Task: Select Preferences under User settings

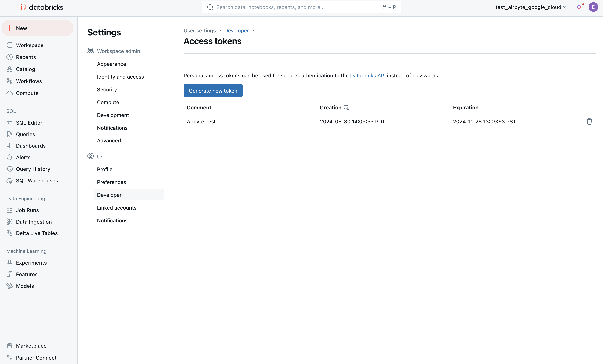Action: (x=111, y=182)
